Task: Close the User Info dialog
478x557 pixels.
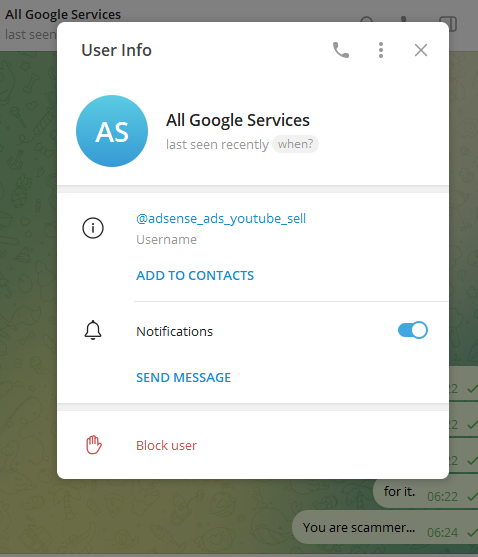Action: (421, 50)
